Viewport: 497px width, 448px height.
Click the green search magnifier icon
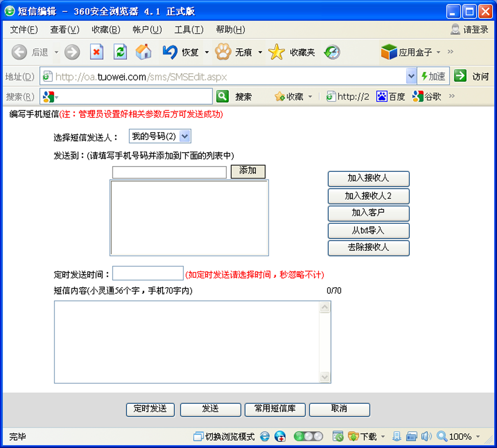pyautogui.click(x=222, y=96)
